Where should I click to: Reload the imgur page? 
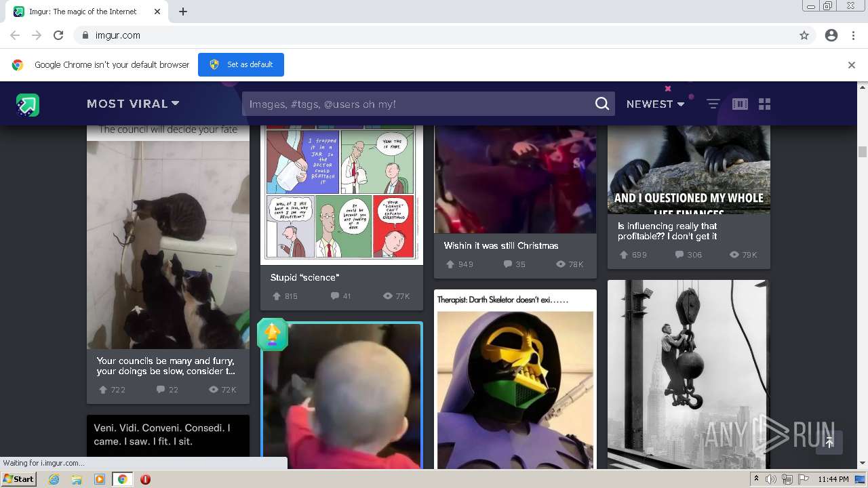point(58,35)
